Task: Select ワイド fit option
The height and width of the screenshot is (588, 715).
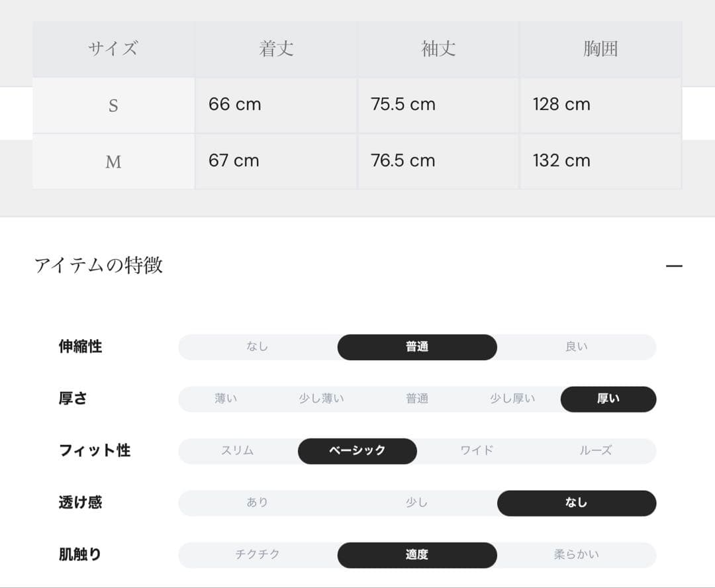Action: 477,451
